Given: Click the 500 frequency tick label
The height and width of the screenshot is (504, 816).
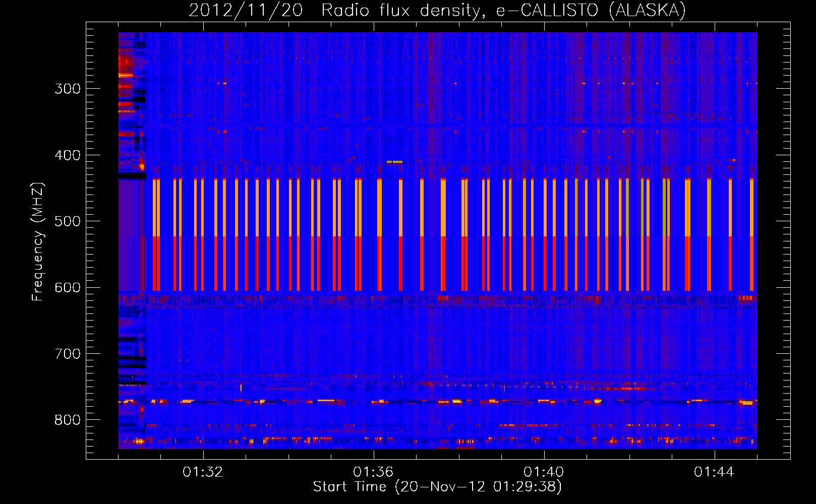Looking at the screenshot, I should [68, 221].
